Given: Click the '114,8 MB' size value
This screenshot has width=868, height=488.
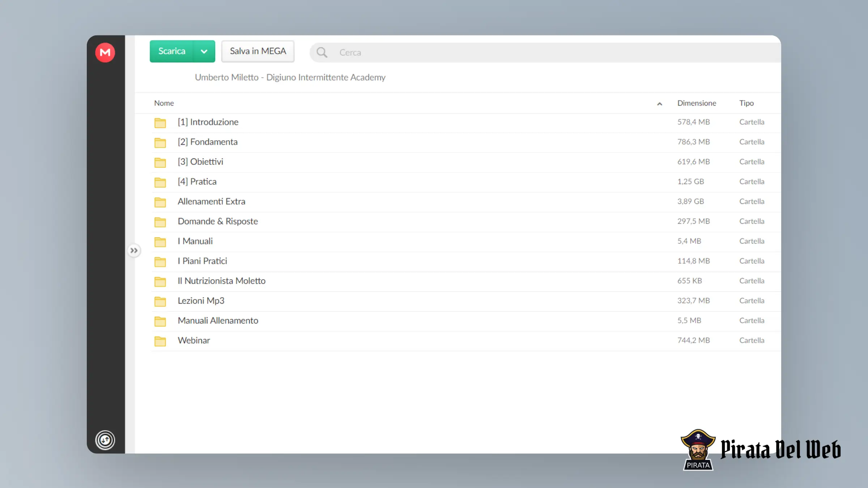Looking at the screenshot, I should [x=694, y=261].
